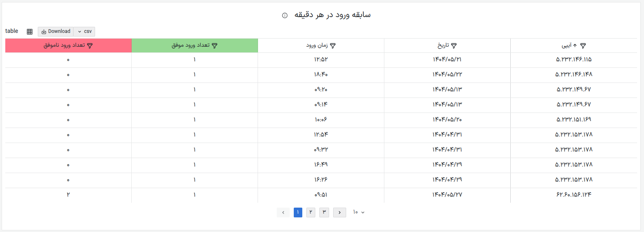The height and width of the screenshot is (232, 644).
Task: Open filter for the date (تاریخ) column
Action: [454, 46]
